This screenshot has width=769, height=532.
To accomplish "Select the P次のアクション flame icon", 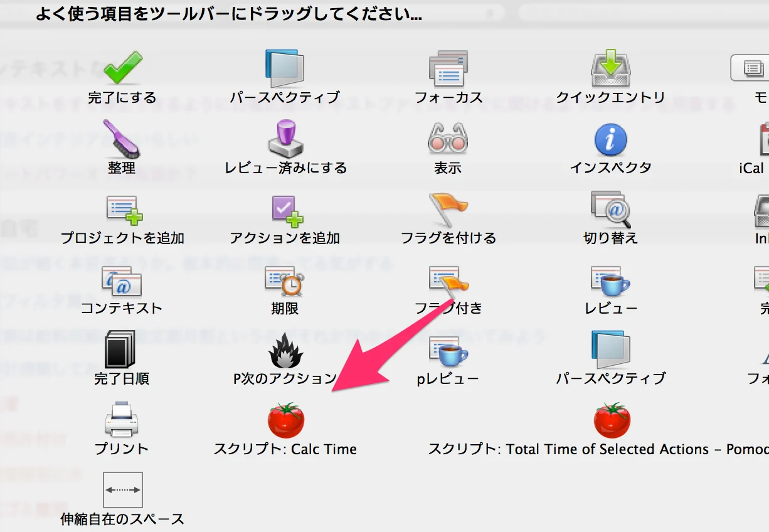I will pyautogui.click(x=286, y=351).
